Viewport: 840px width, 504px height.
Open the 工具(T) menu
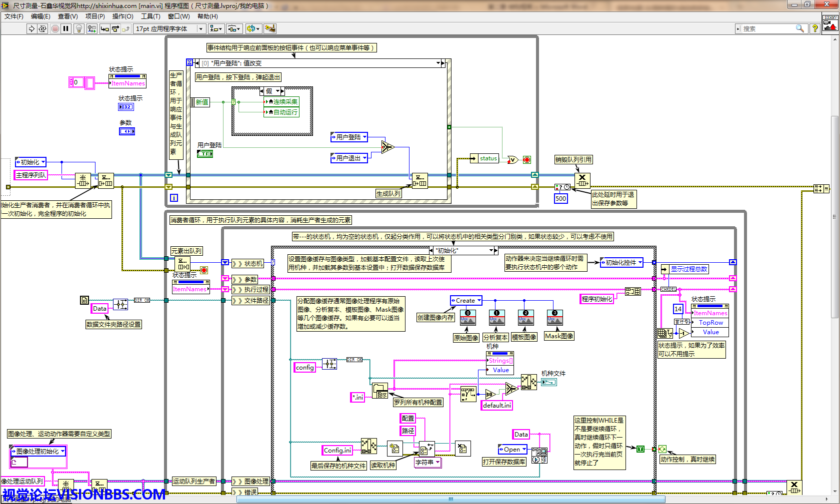tap(150, 16)
